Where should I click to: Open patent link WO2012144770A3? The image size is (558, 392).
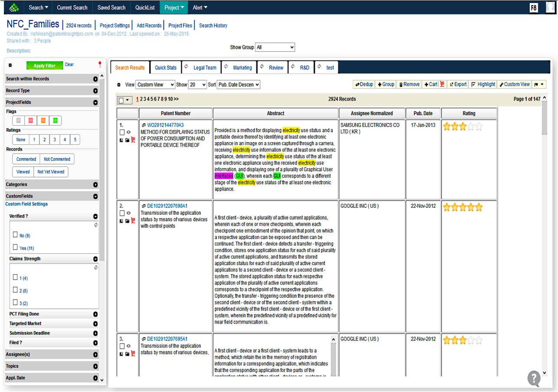coord(165,125)
